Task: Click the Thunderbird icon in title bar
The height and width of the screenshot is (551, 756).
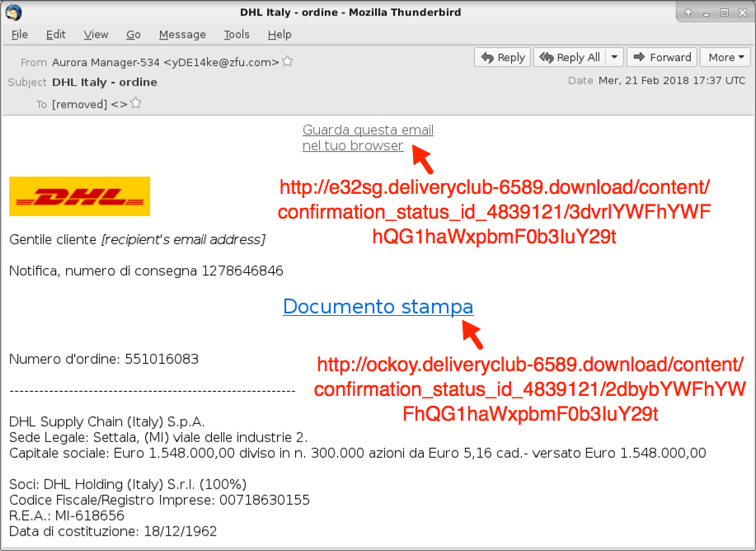Action: [x=13, y=12]
